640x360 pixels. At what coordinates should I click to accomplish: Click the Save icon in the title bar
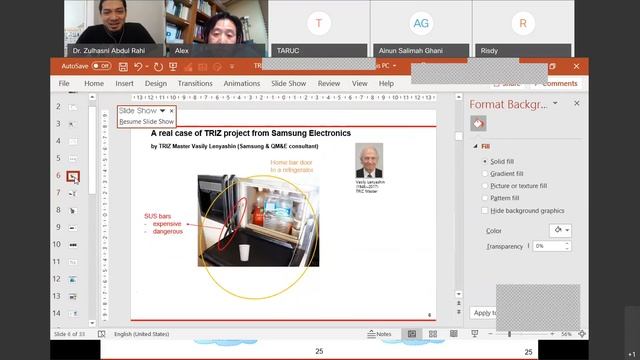click(x=123, y=67)
